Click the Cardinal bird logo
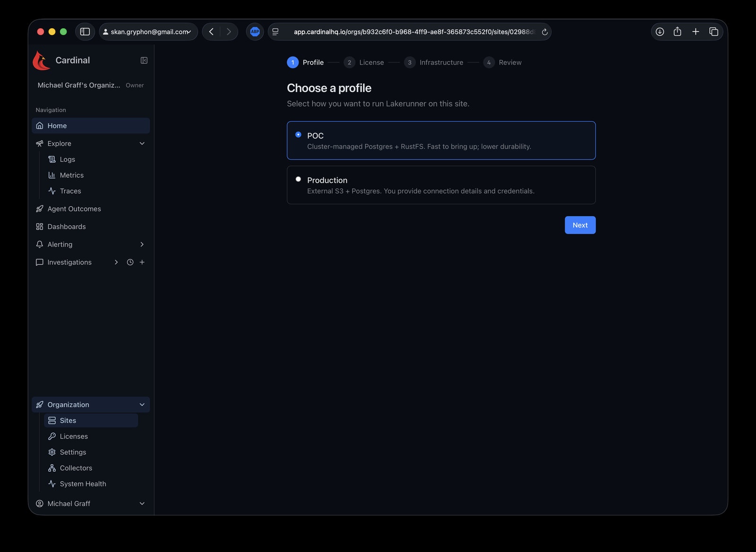756x552 pixels. 42,60
